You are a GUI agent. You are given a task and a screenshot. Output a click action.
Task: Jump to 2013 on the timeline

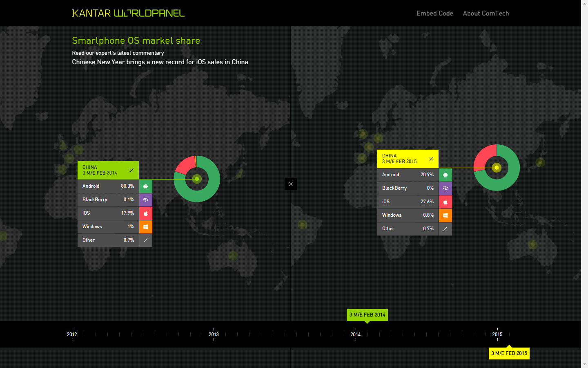214,334
